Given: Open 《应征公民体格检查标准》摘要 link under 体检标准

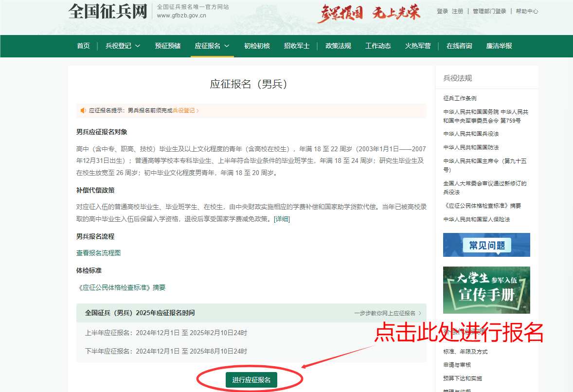Looking at the screenshot, I should [x=121, y=287].
